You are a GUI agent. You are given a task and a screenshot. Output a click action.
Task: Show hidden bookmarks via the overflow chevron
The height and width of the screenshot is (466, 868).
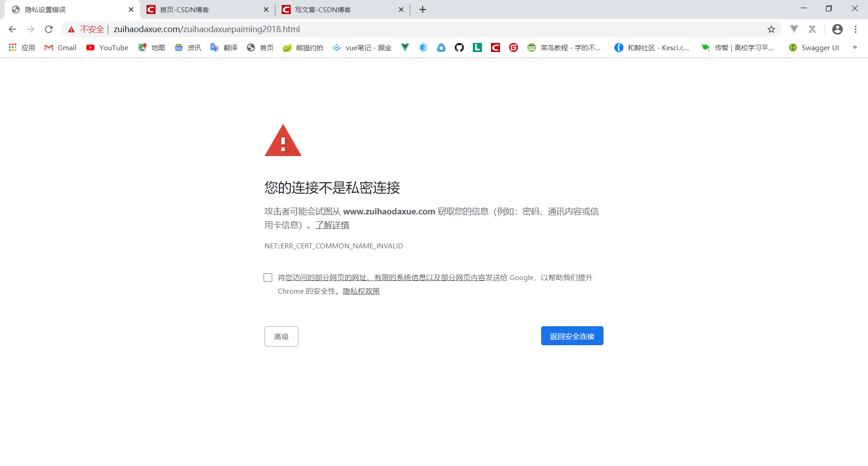point(855,48)
